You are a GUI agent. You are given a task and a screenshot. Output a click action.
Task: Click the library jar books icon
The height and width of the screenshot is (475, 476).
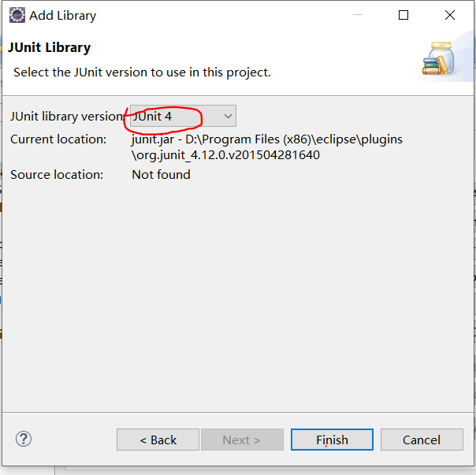(x=438, y=59)
